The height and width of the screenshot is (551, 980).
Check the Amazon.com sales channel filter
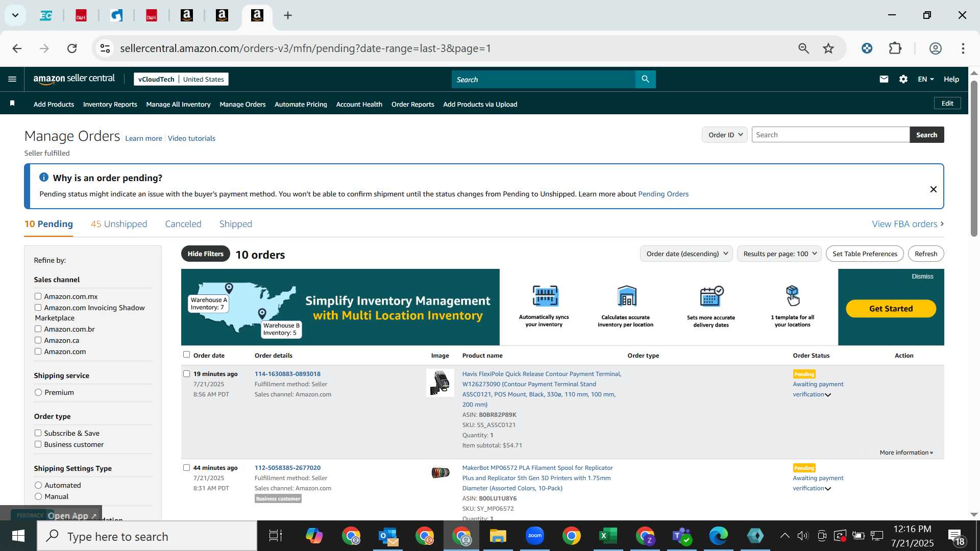pyautogui.click(x=38, y=352)
